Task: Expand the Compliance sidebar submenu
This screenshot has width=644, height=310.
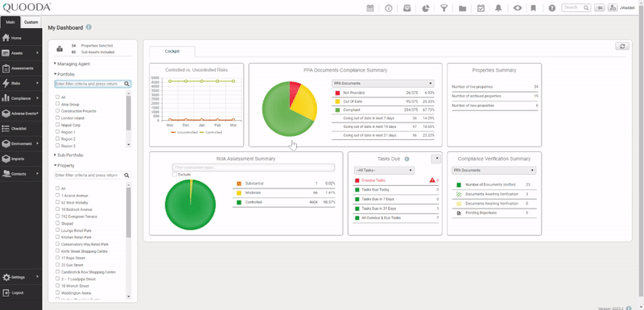Action: [37, 98]
